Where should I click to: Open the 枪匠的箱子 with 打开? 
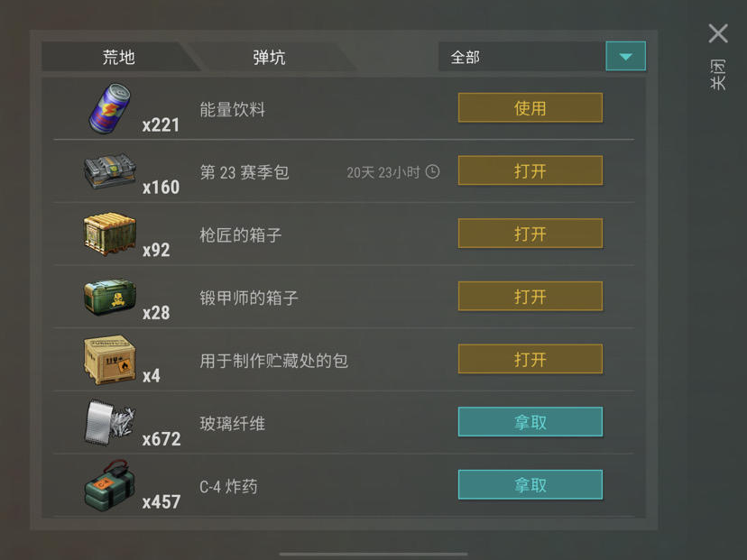click(x=530, y=234)
